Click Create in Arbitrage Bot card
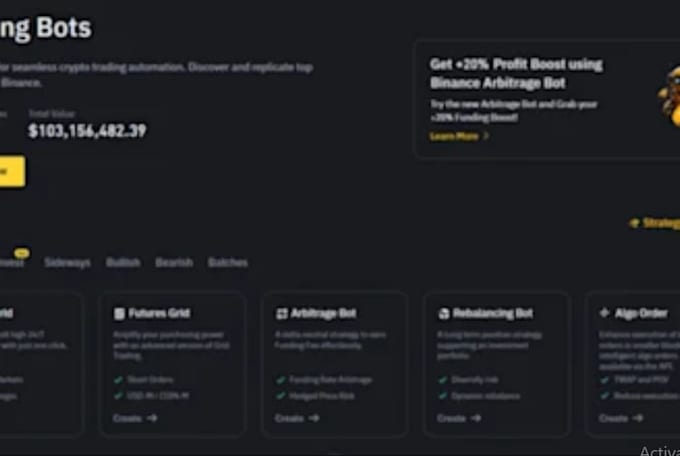 pos(289,418)
